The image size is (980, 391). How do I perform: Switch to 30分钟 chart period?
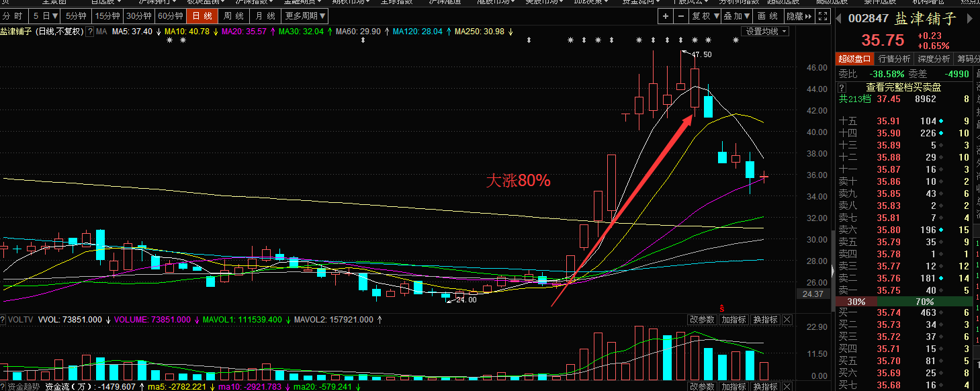pos(139,15)
